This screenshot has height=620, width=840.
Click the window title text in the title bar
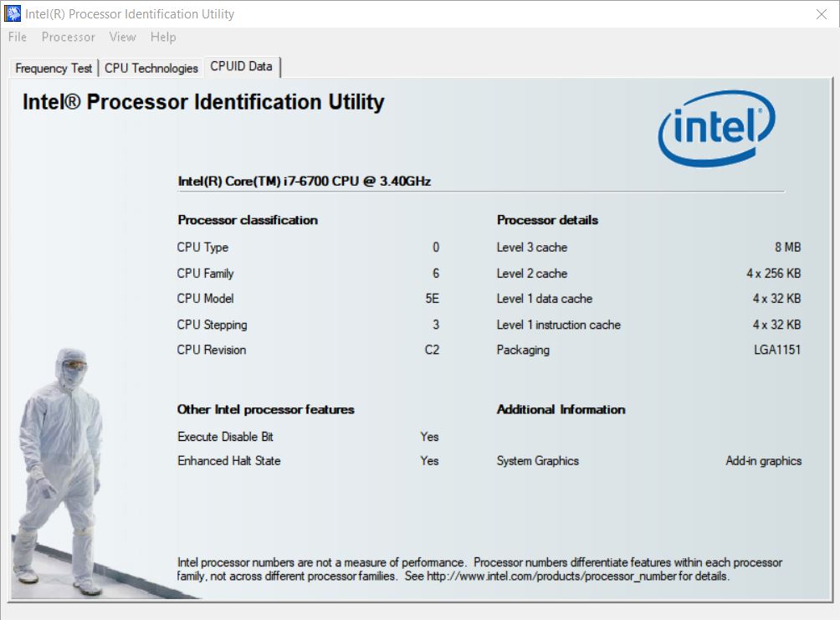coord(130,14)
